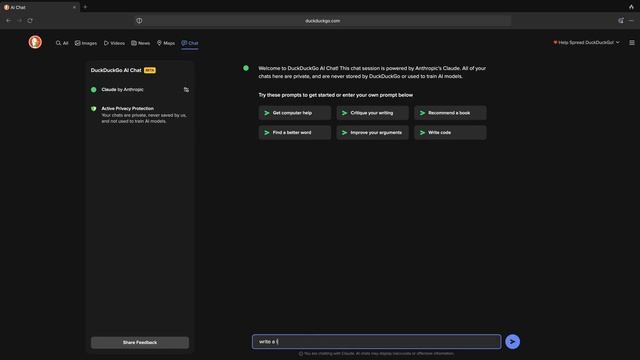Screen dimensions: 640x360
Task: Switch to the Videos tab
Action: pos(114,43)
